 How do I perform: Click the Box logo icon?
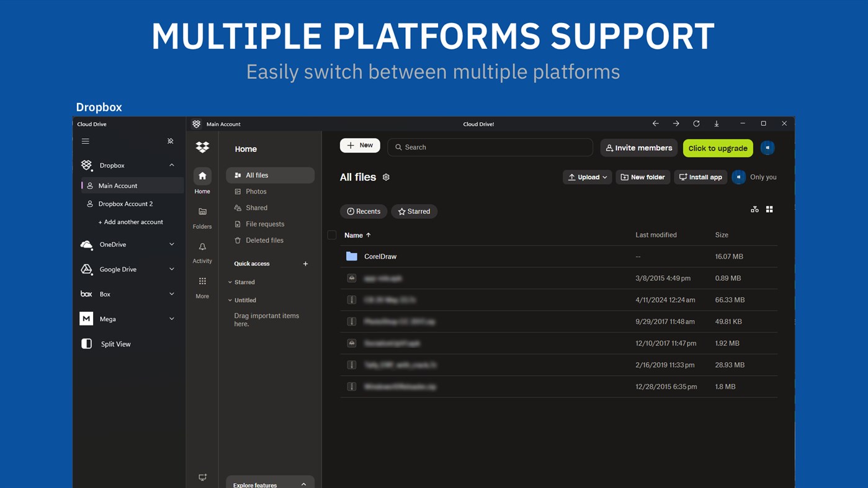(86, 294)
